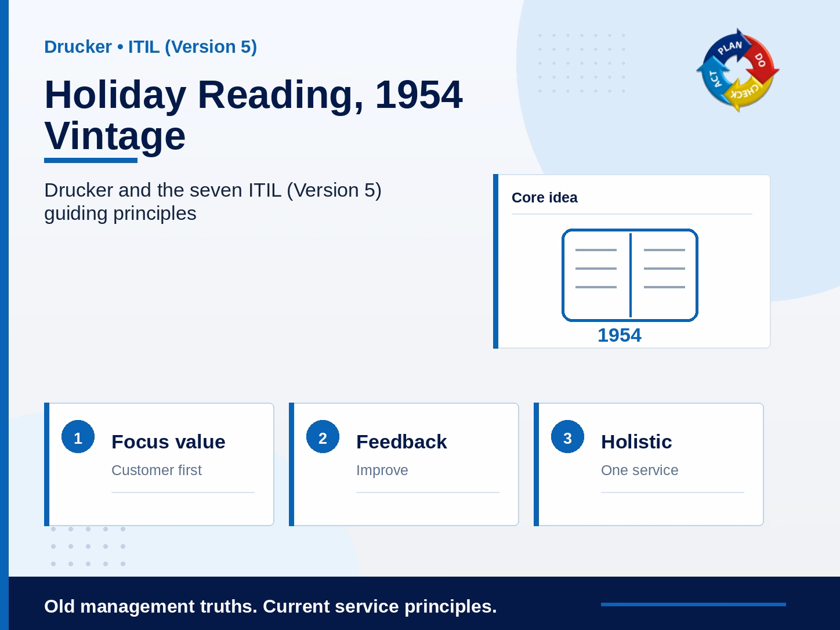This screenshot has width=840, height=630.
Task: Click the 'One service' text
Action: [x=639, y=470]
